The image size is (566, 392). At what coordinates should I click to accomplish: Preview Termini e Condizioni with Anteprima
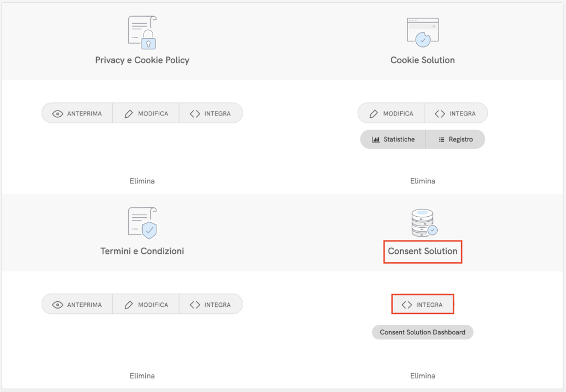click(x=77, y=305)
